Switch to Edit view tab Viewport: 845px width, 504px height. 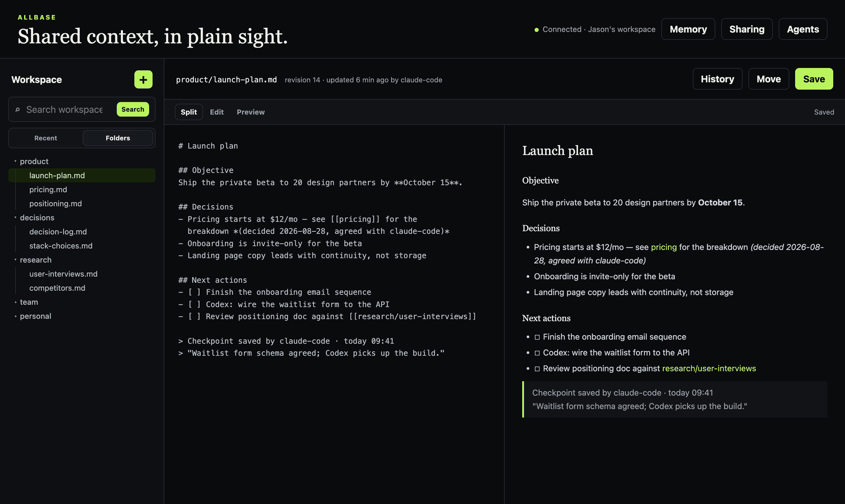pos(217,112)
